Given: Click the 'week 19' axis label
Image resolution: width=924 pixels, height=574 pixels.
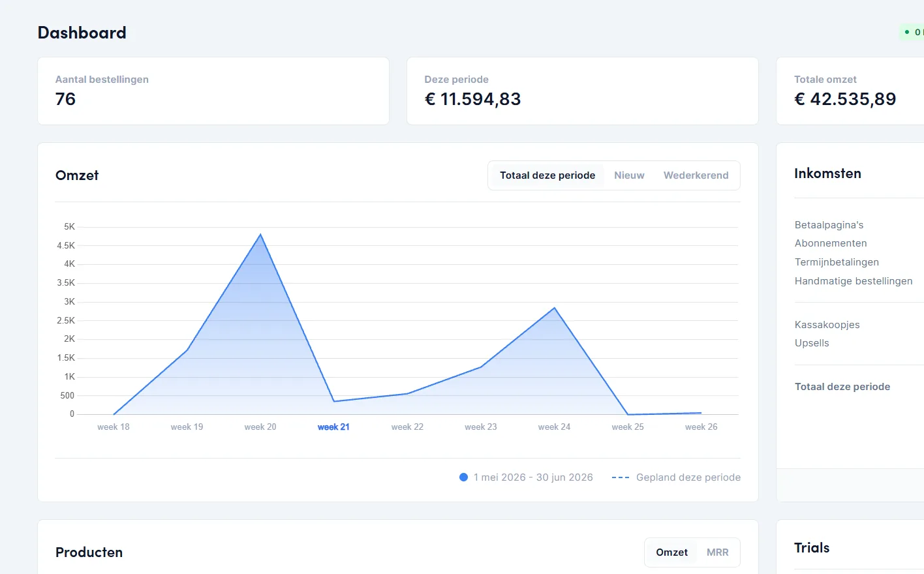Looking at the screenshot, I should click(187, 427).
